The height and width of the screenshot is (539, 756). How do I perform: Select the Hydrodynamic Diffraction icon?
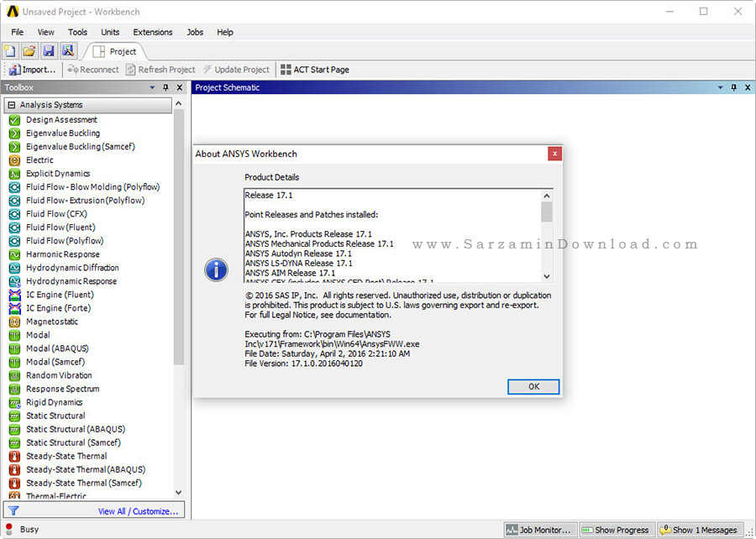14,269
